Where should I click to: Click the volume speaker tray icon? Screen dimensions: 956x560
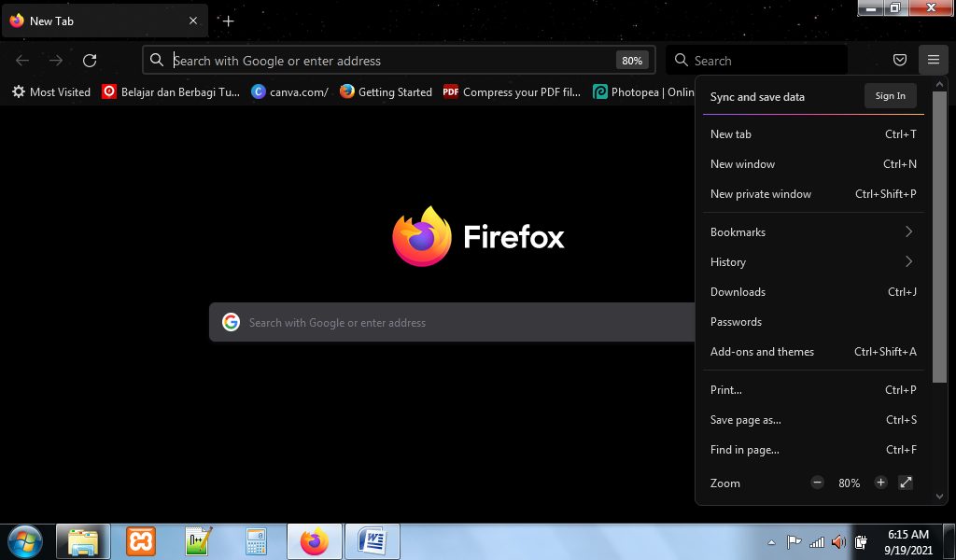(837, 542)
